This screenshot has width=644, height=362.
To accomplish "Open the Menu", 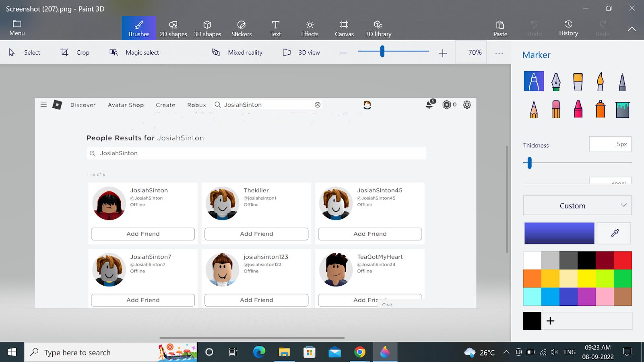I will [17, 28].
